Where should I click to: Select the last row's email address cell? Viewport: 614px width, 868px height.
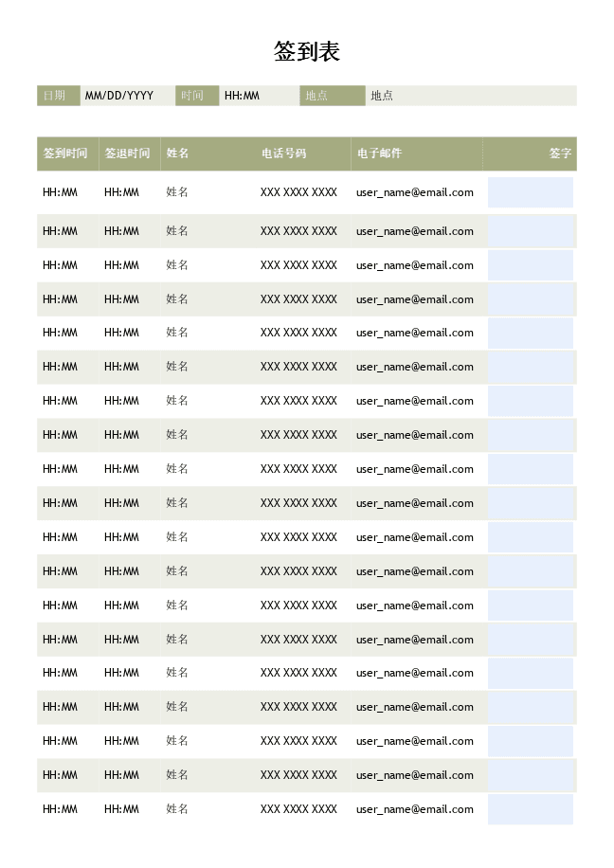tap(415, 809)
